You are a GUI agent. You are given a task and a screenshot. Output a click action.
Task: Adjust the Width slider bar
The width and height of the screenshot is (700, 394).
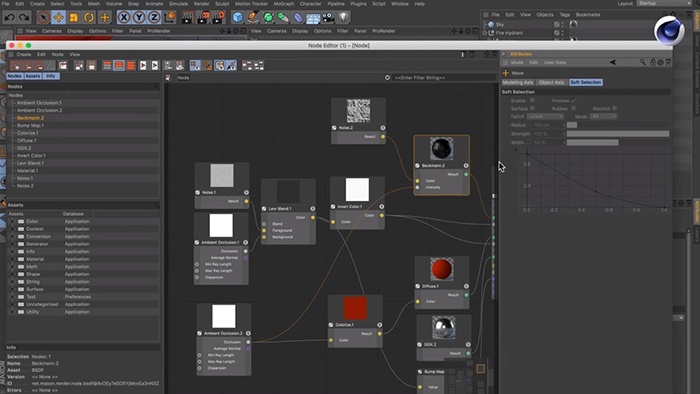618,142
